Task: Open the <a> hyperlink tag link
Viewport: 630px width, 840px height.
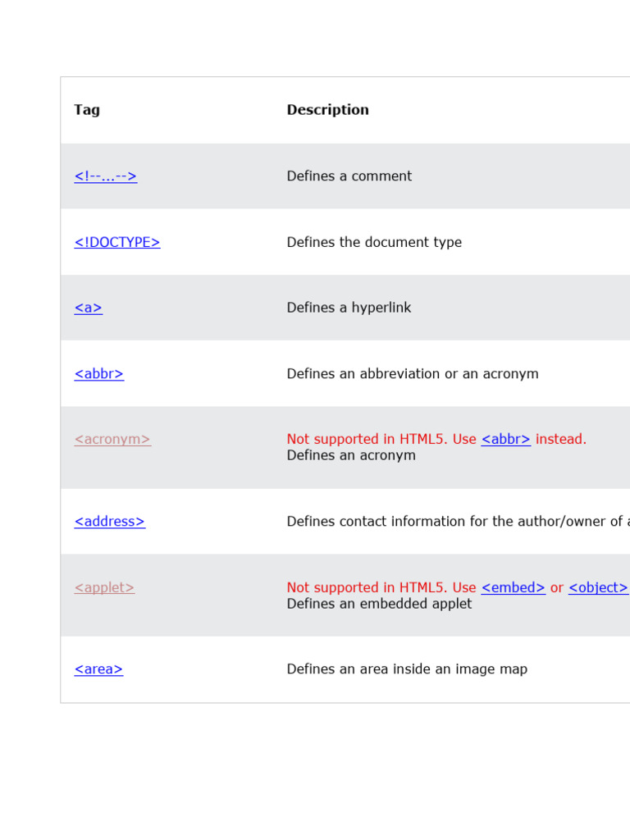Action: (88, 308)
